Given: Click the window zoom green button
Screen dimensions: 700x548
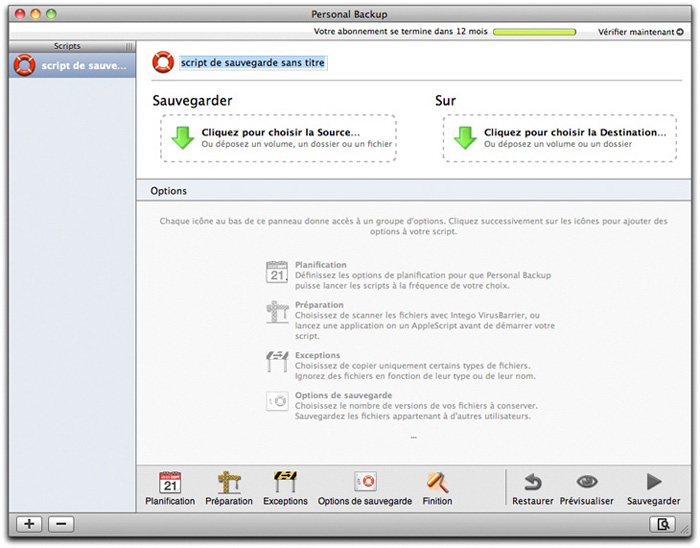Looking at the screenshot, I should click(51, 14).
